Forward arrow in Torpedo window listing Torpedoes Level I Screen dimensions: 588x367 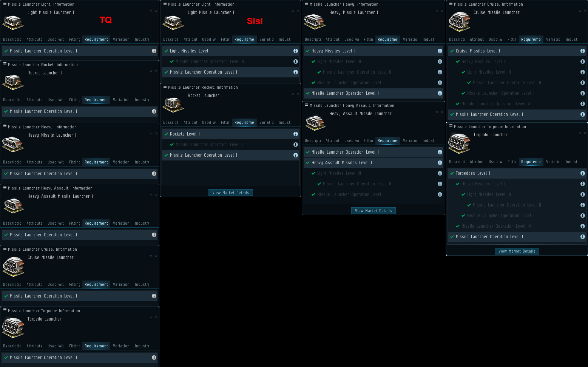point(585,133)
